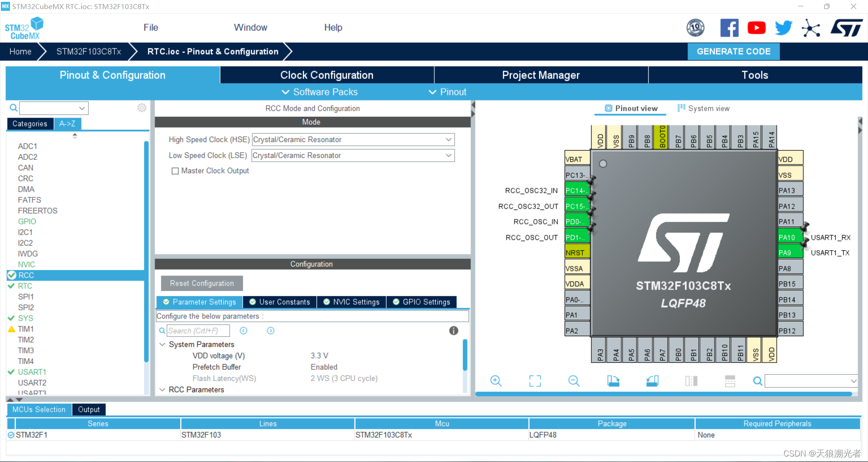868x462 pixels.
Task: Click the list layout icon below chip
Action: click(x=730, y=381)
